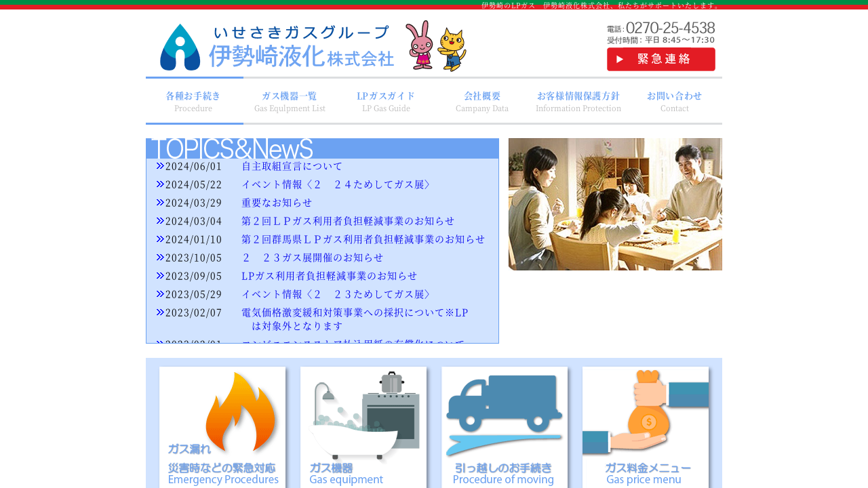Click the arrow icon beside 2024/06/01 news
Screen dimensions: 868x488
160,166
